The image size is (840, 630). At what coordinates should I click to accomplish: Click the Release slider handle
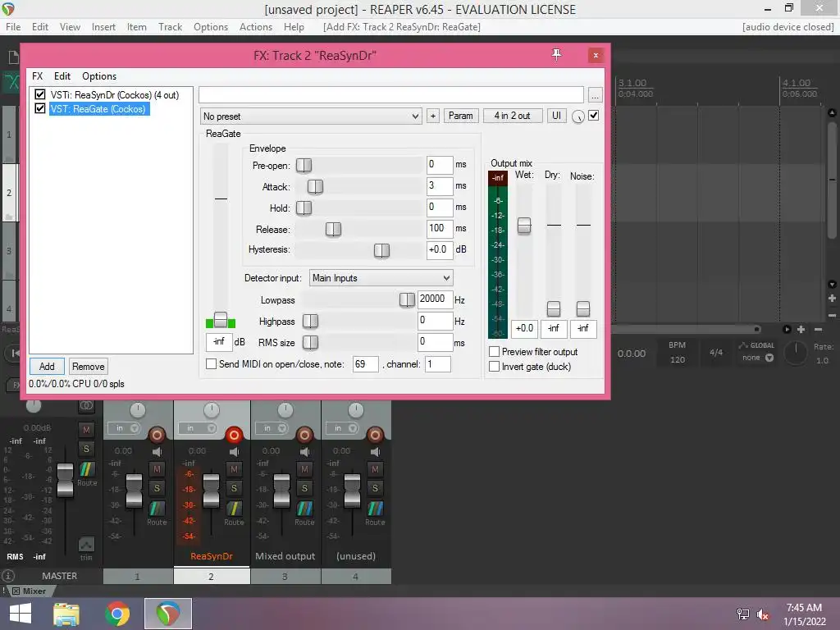pyautogui.click(x=333, y=230)
